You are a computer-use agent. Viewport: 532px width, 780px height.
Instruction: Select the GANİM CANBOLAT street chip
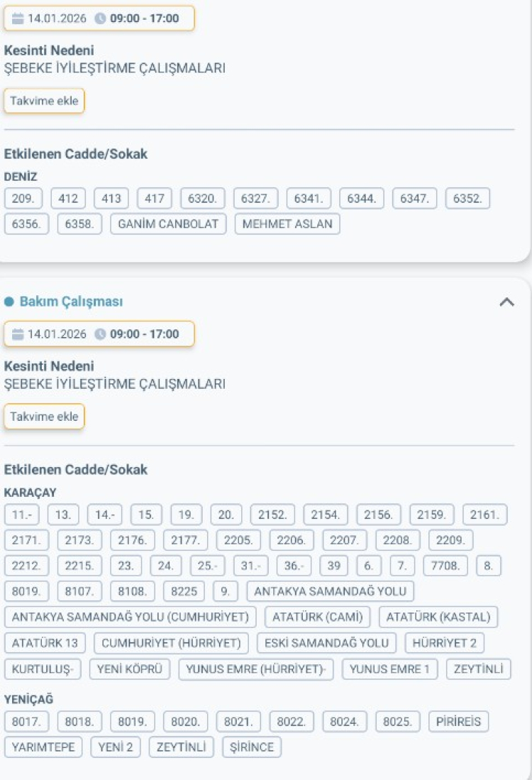168,224
